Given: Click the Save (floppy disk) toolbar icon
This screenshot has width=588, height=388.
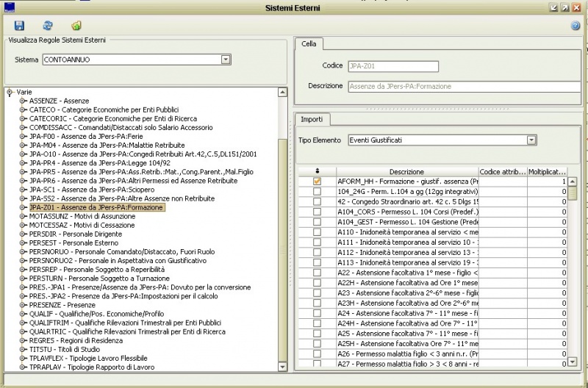Looking at the screenshot, I should coord(19,26).
